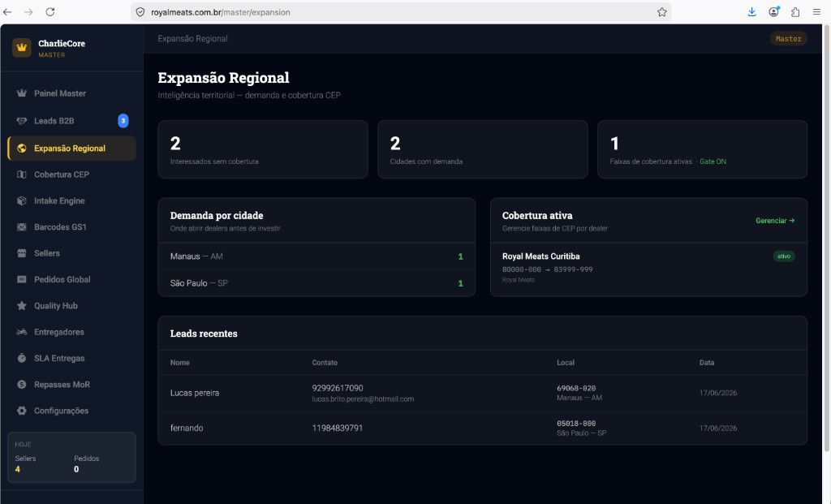
Task: Click the Leads B2B badge count 3
Action: tap(123, 121)
